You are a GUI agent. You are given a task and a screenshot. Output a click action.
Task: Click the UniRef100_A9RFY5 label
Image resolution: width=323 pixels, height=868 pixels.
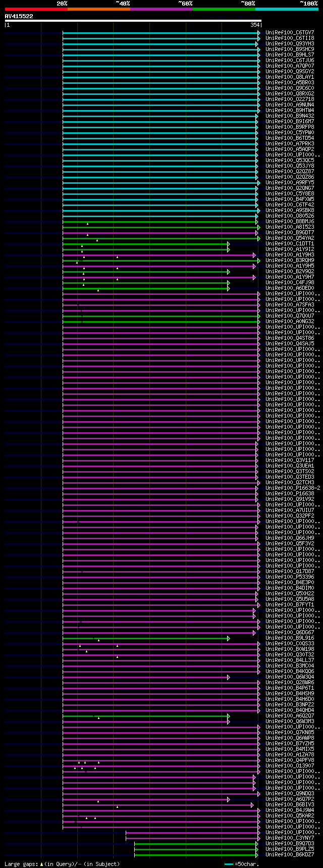[290, 183]
